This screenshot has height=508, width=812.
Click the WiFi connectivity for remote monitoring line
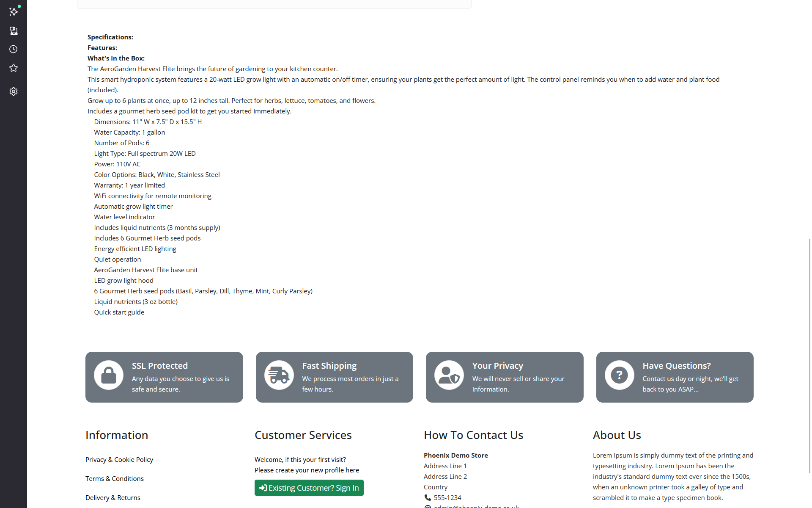point(153,196)
